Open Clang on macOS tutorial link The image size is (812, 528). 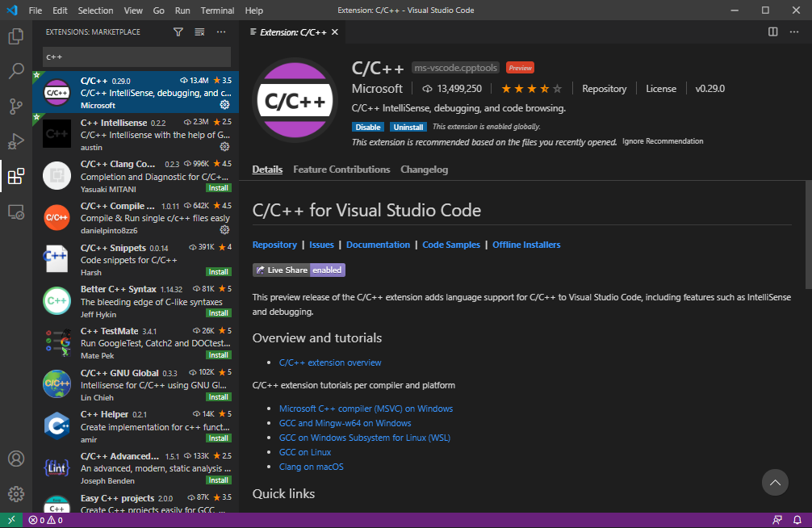312,467
